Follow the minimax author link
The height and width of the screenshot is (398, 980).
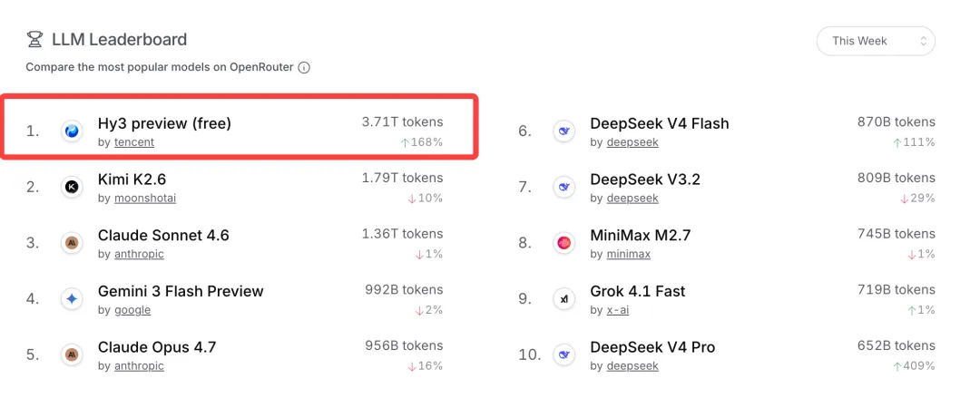629,254
